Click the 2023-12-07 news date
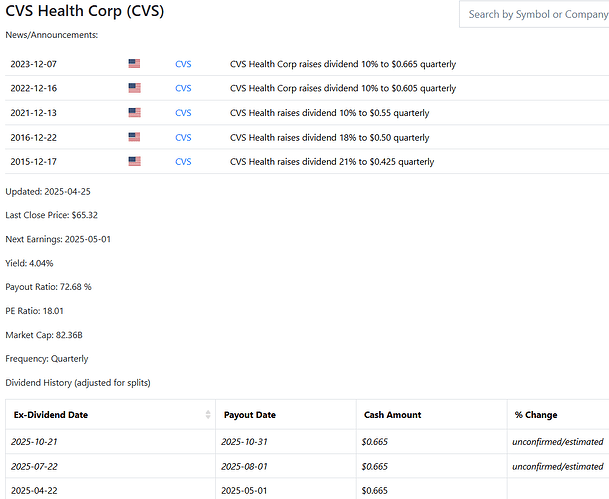The height and width of the screenshot is (499, 609). (33, 64)
